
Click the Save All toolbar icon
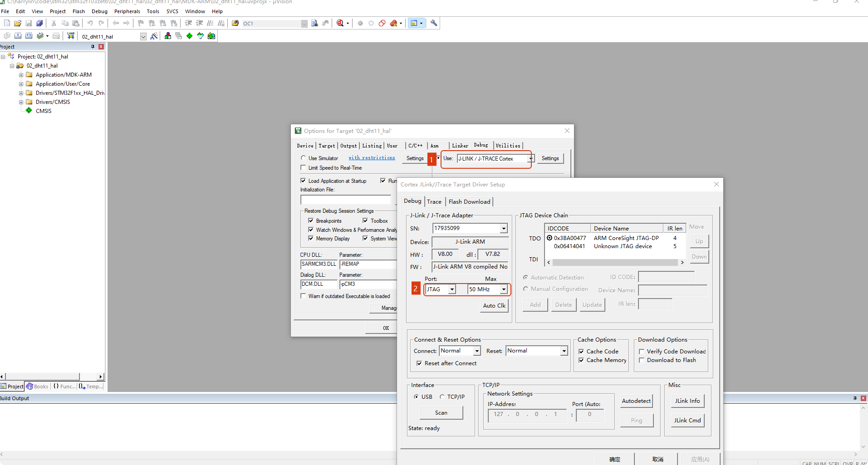pyautogui.click(x=39, y=23)
